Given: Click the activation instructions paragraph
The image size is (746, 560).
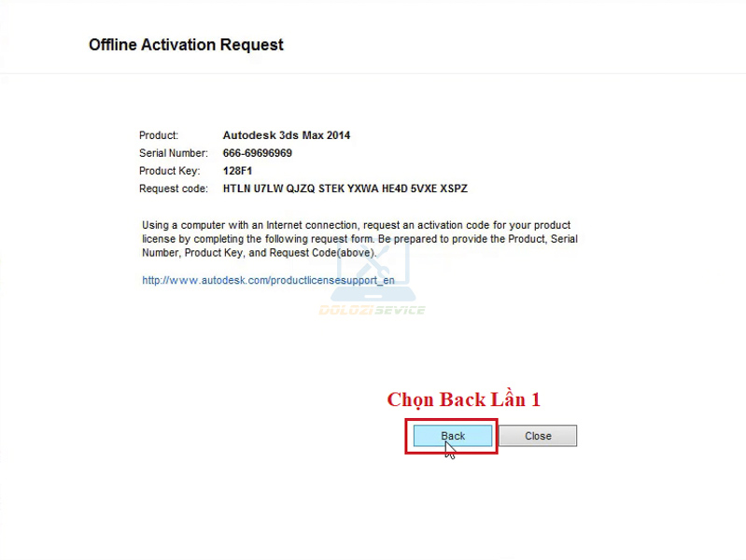Looking at the screenshot, I should coord(359,239).
